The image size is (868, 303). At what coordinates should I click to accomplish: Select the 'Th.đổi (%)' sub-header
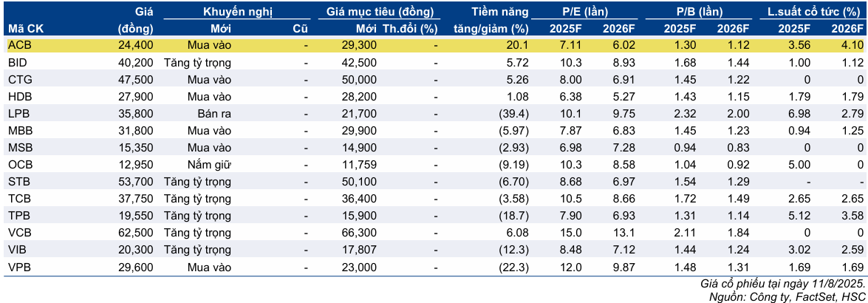tap(410, 29)
